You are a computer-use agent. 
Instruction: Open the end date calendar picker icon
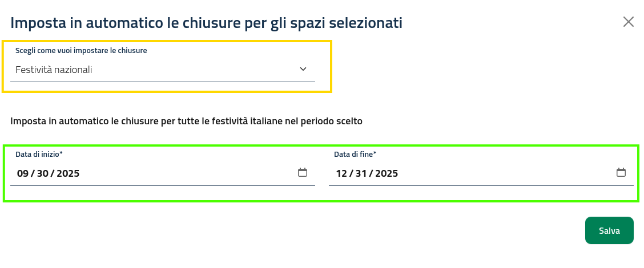tap(621, 172)
